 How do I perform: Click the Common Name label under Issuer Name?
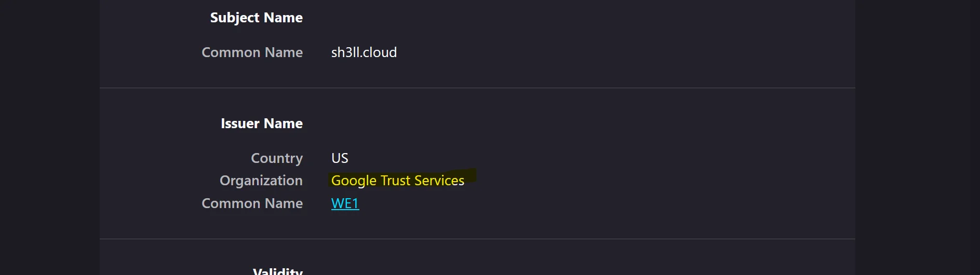pyautogui.click(x=252, y=203)
